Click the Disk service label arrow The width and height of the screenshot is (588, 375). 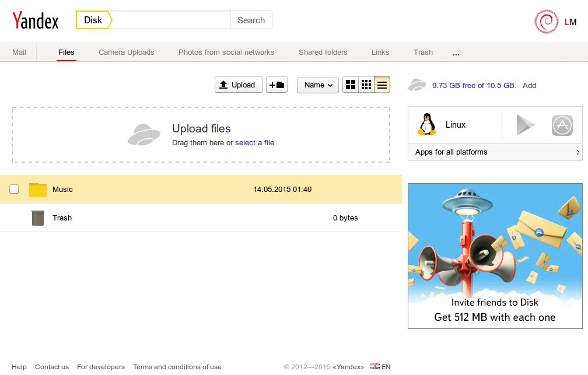tap(94, 20)
